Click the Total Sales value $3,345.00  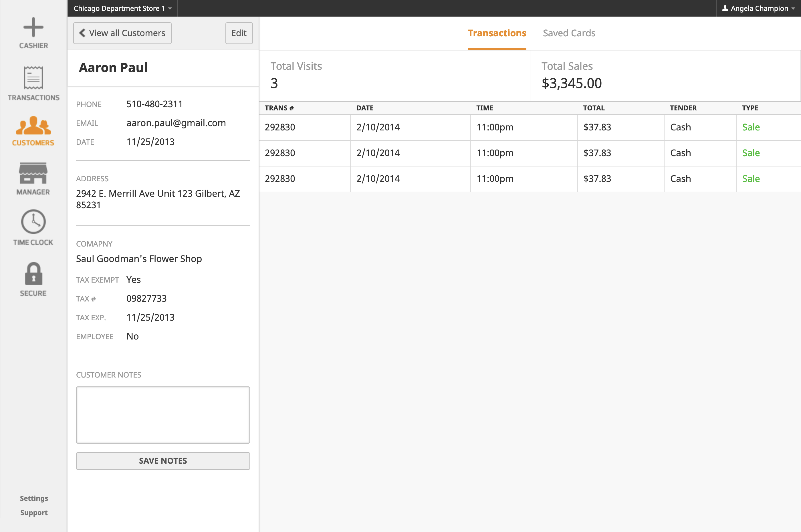pyautogui.click(x=572, y=84)
